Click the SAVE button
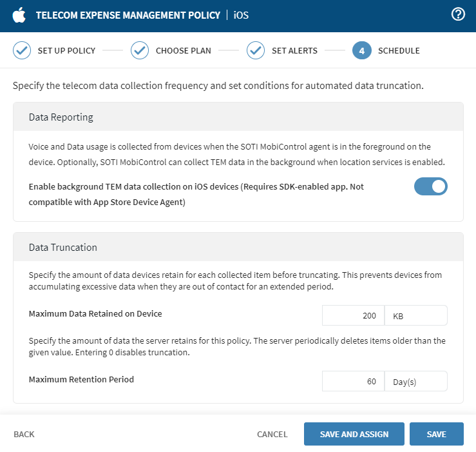Viewport: 476px width, 452px height. click(436, 434)
